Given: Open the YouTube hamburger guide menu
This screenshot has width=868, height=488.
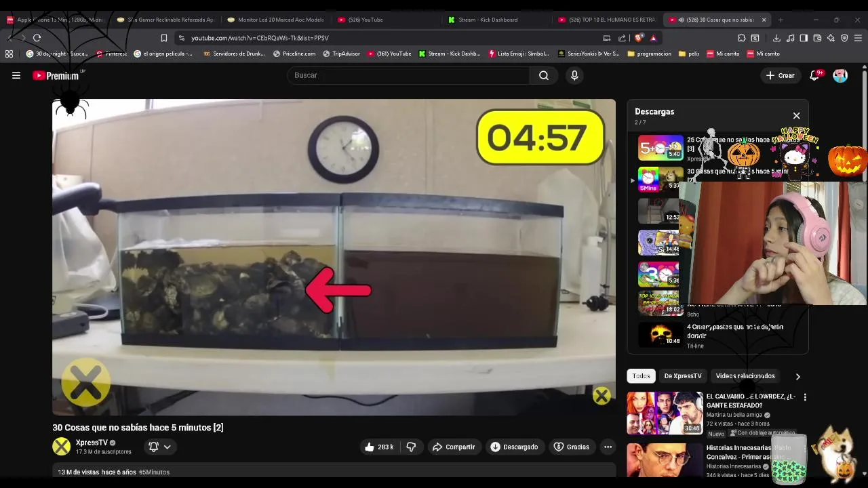Looking at the screenshot, I should tap(16, 75).
